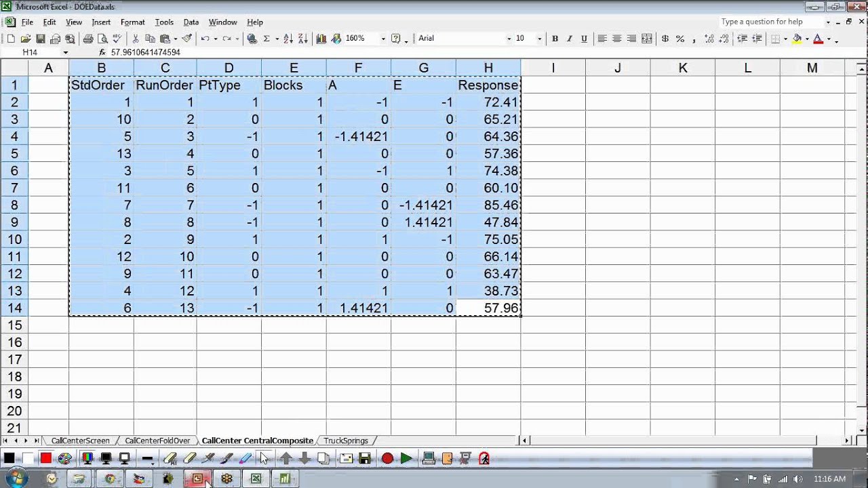Screen dimensions: 868x488
Task: Pick the red color swatch in the bottom toolbar
Action: [x=45, y=459]
